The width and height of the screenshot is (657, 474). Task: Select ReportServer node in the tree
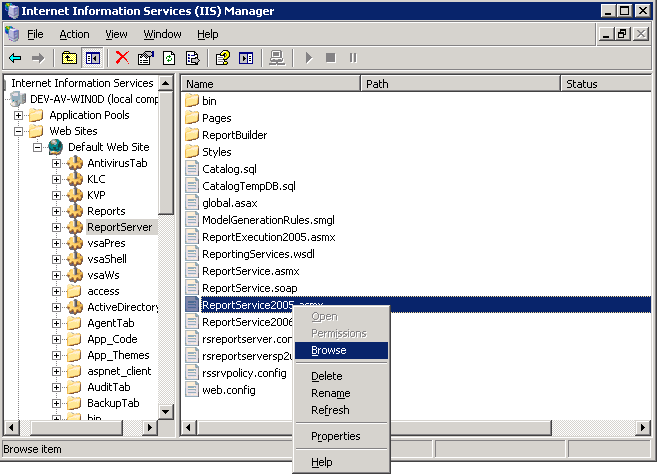coord(119,227)
